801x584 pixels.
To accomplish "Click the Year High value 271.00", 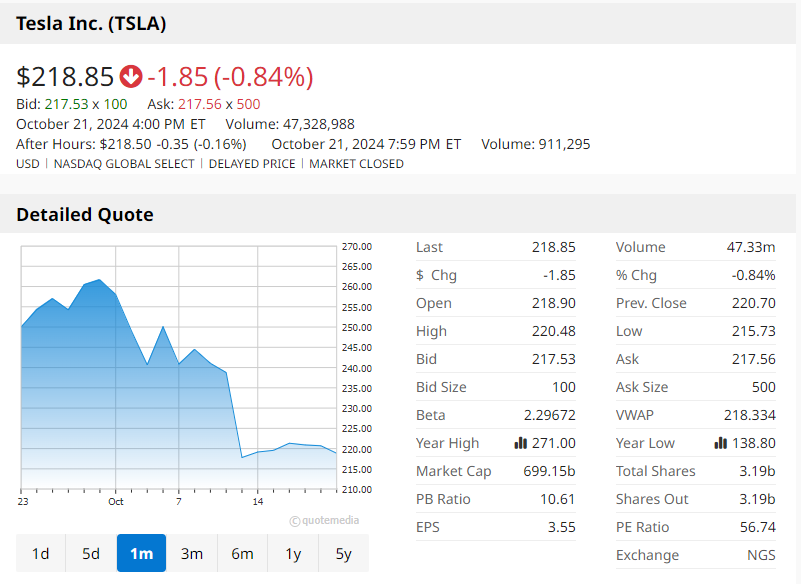I will (554, 443).
